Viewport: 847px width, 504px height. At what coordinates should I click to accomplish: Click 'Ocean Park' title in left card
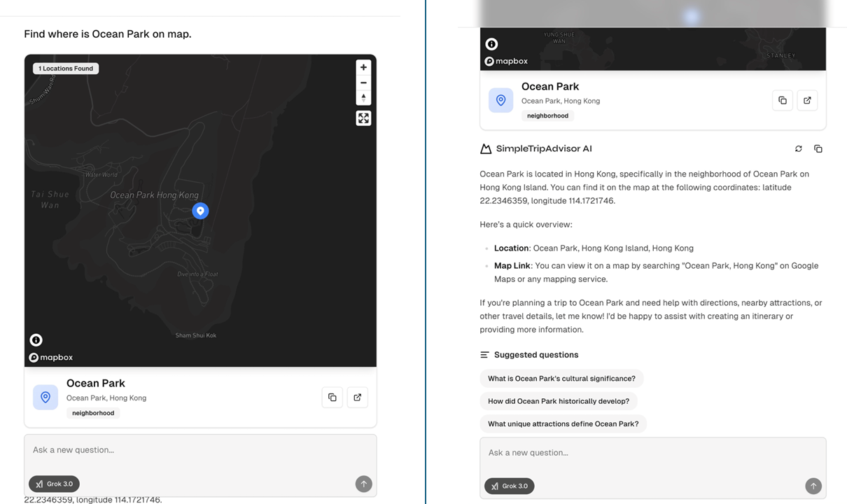pos(96,383)
